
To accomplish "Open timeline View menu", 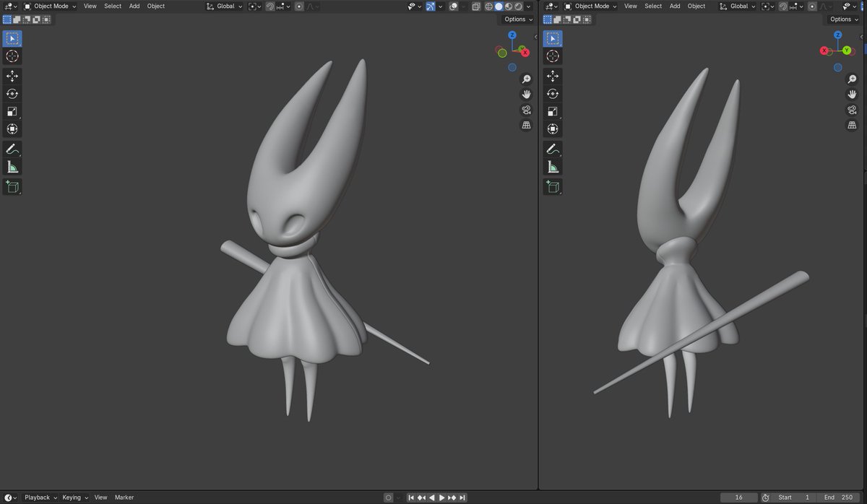I will click(x=100, y=498).
